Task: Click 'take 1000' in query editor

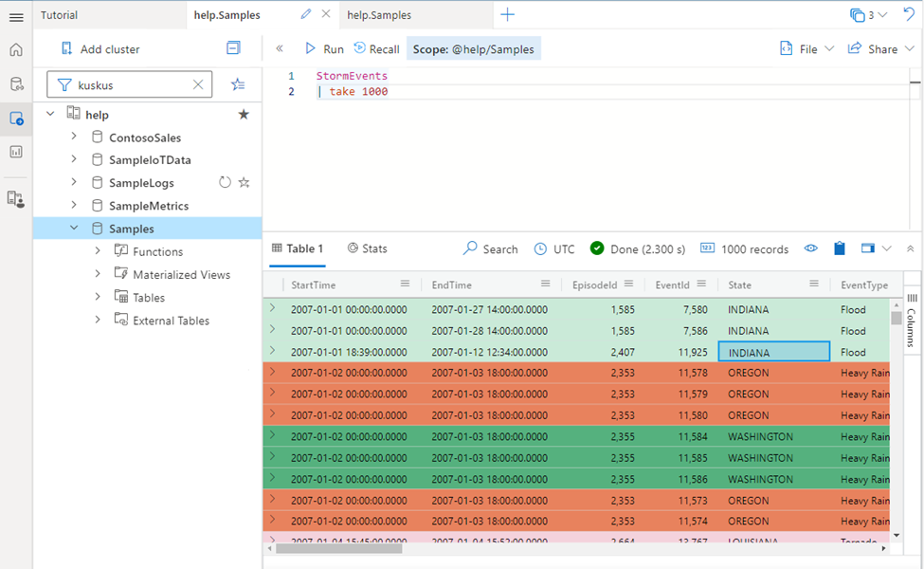Action: (x=358, y=91)
